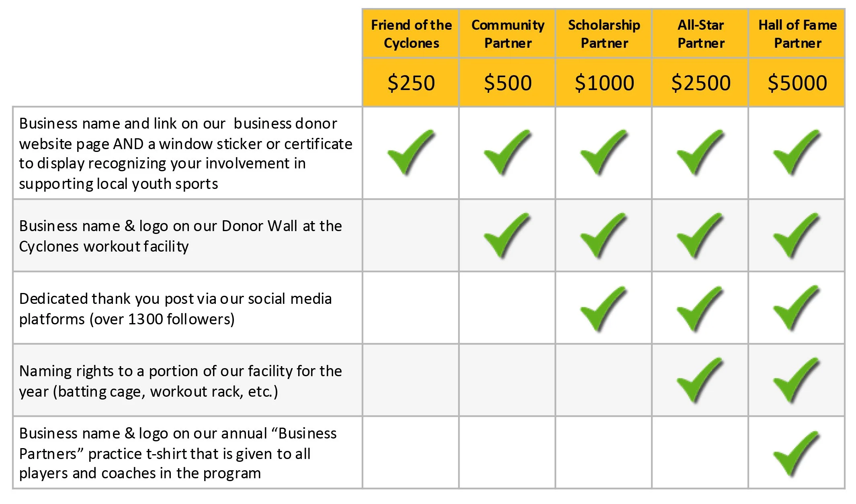
Task: Click the All-Star Partner naming rights checkmark
Action: click(700, 380)
